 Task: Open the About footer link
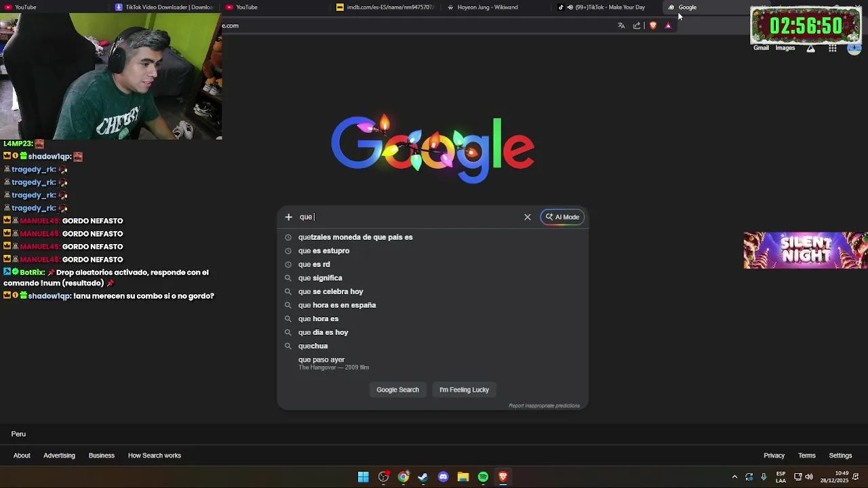click(x=22, y=455)
